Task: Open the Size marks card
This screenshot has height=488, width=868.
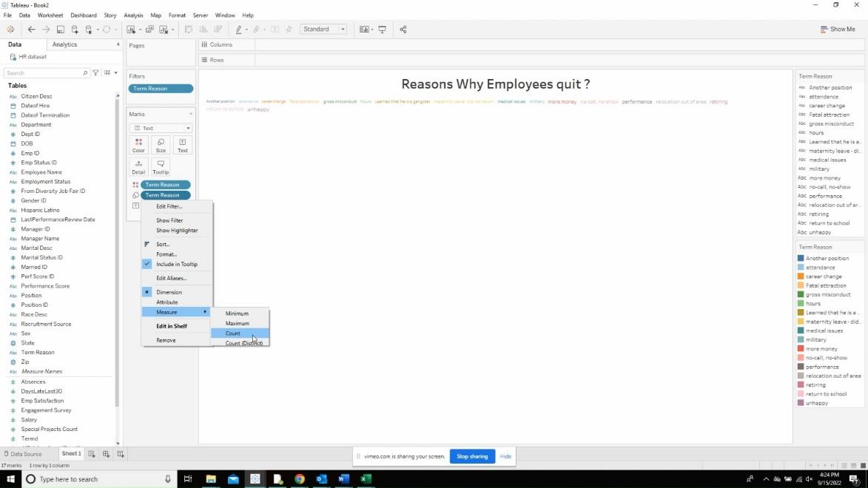Action: pos(161,146)
